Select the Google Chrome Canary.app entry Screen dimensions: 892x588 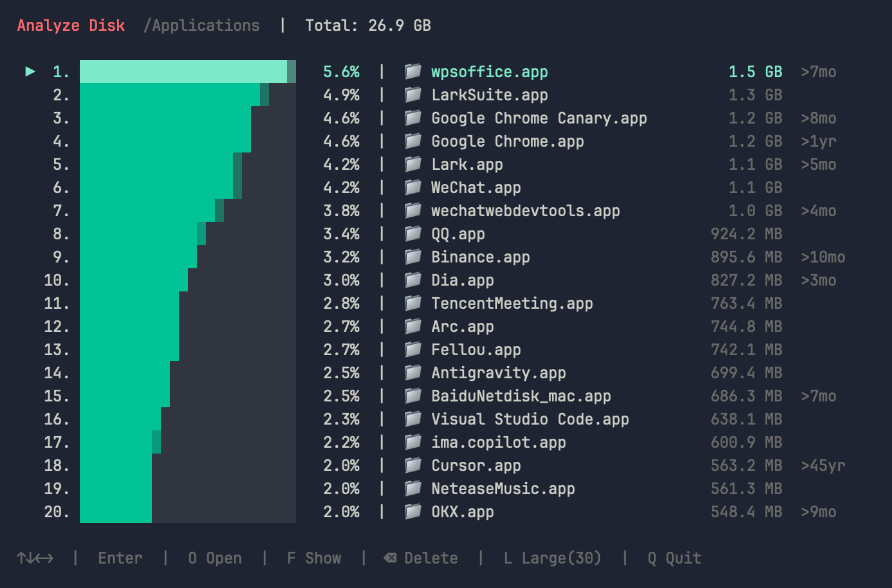click(x=539, y=118)
